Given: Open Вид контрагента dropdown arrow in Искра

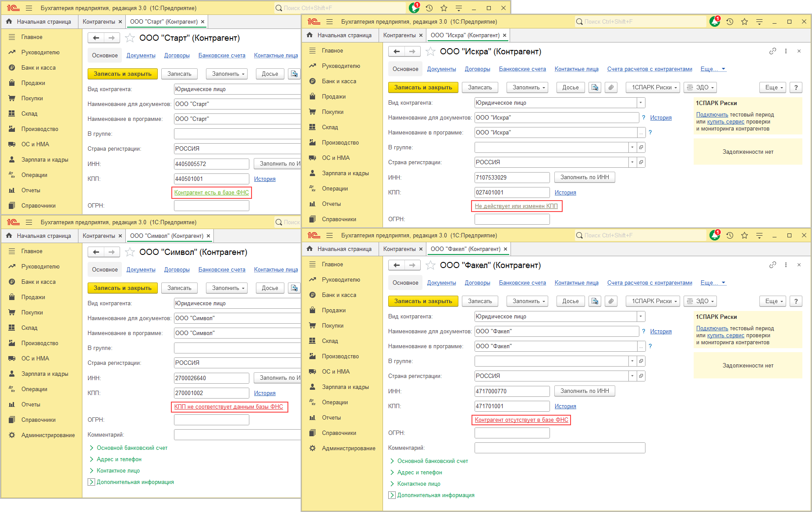Looking at the screenshot, I should tap(641, 103).
